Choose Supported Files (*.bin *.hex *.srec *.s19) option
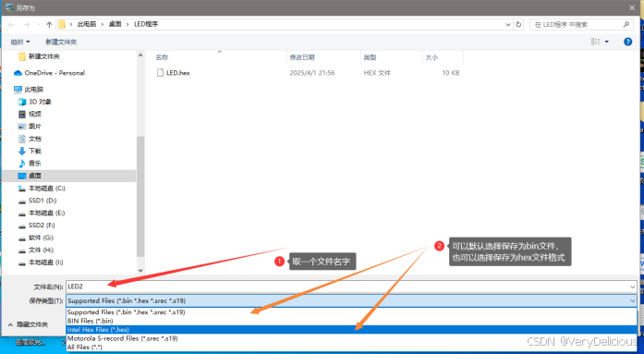Image resolution: width=644 pixels, height=354 pixels. pyautogui.click(x=352, y=312)
